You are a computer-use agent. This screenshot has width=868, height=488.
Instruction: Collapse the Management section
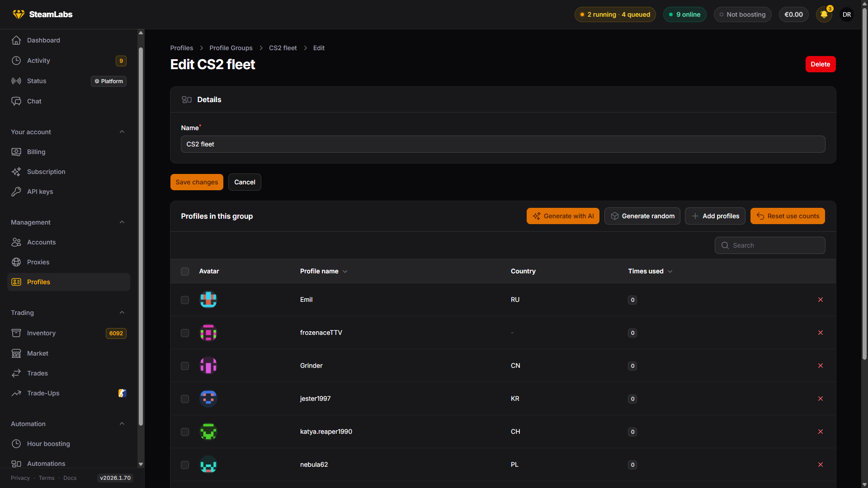click(122, 222)
